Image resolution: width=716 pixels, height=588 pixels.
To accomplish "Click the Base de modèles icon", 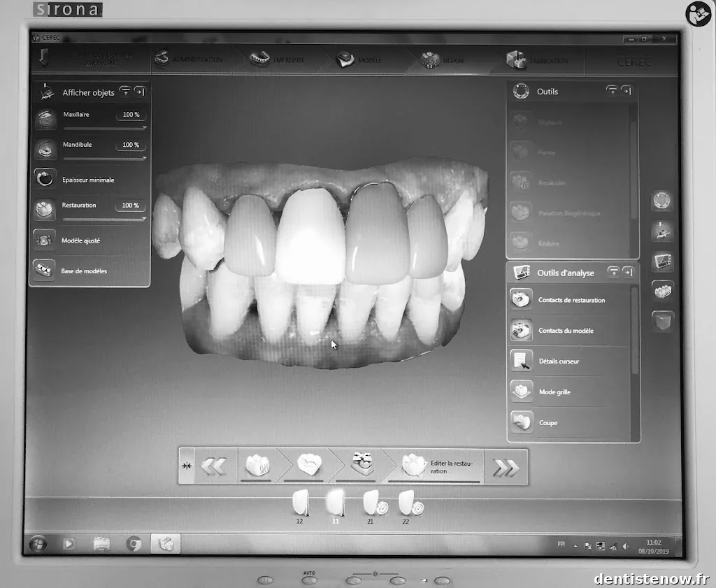I will click(45, 271).
